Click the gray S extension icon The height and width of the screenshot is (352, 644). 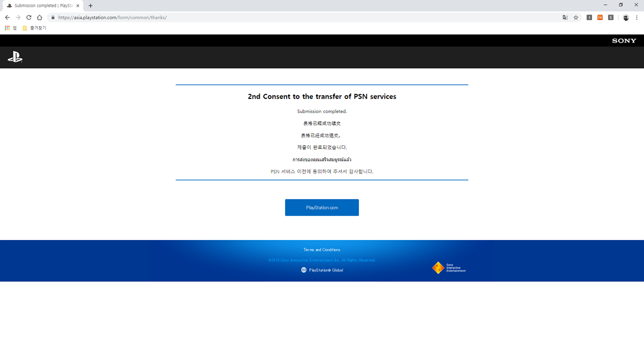point(611,17)
